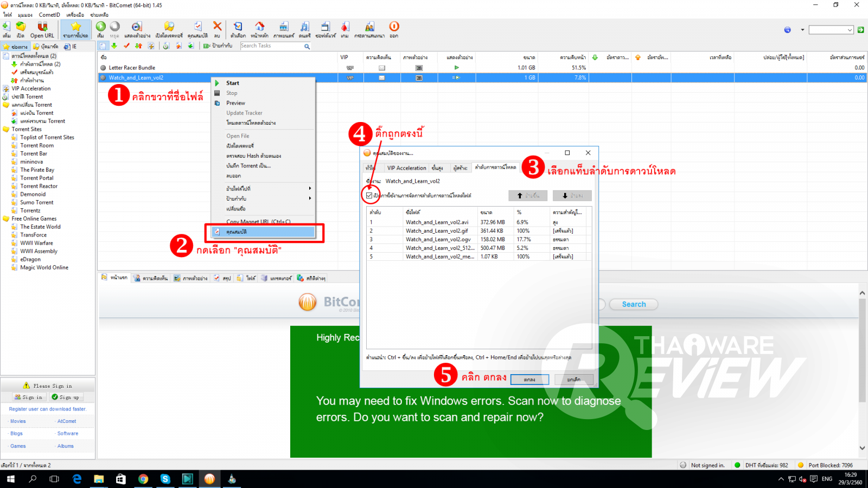The height and width of the screenshot is (488, 868).
Task: Open the Movies link in sidebar
Action: tap(18, 421)
